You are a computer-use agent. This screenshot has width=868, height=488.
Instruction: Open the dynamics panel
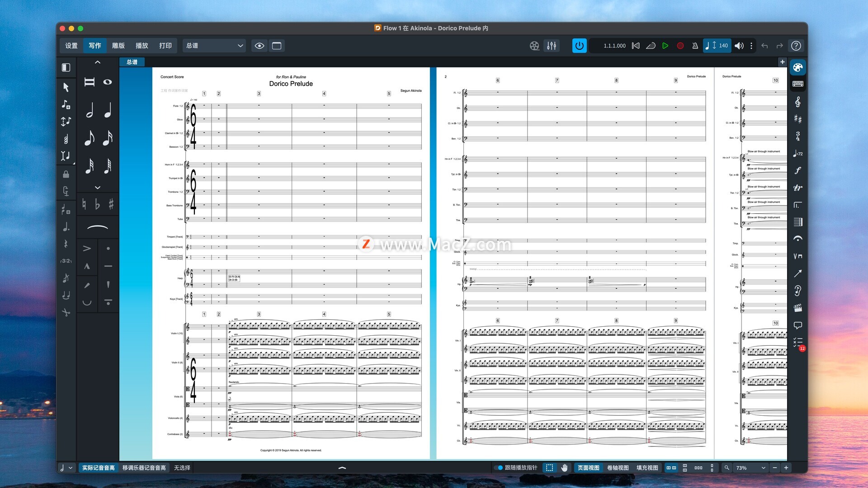point(797,170)
